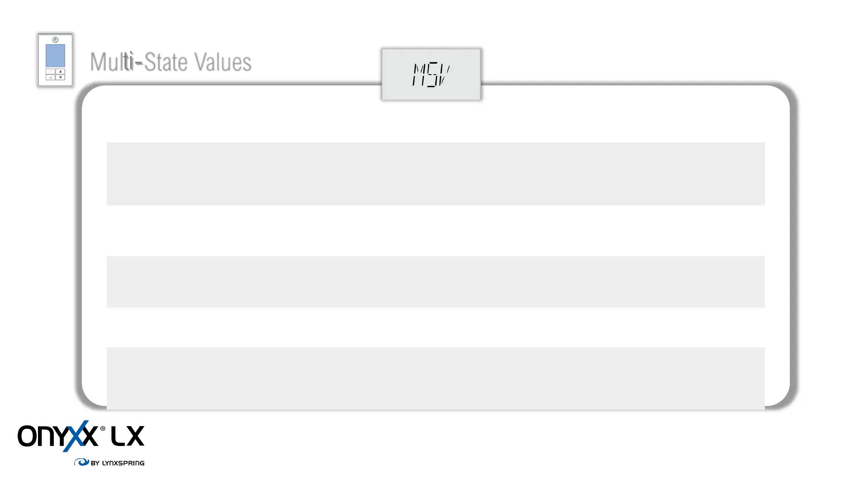Select the Multi-State Values heading
The image size is (868, 488).
[170, 62]
